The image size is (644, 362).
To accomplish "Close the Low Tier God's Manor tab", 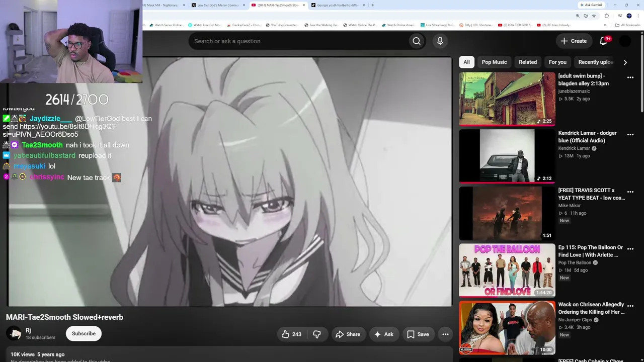I will tap(244, 5).
